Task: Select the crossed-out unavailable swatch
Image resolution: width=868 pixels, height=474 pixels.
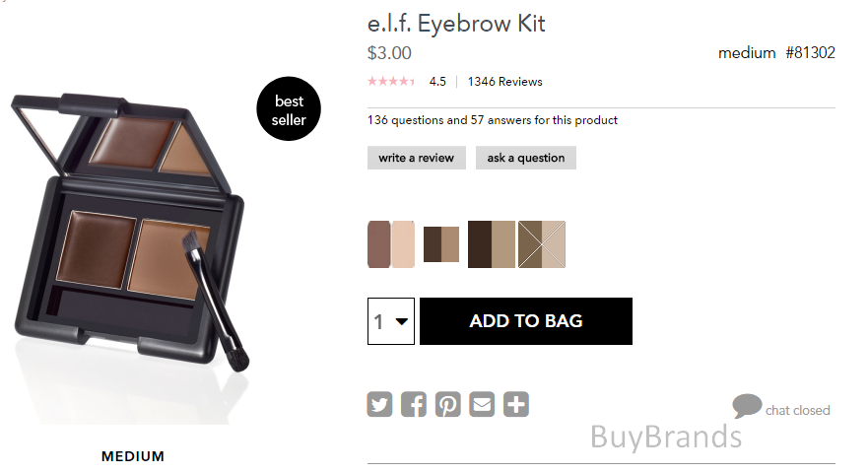Action: (542, 244)
